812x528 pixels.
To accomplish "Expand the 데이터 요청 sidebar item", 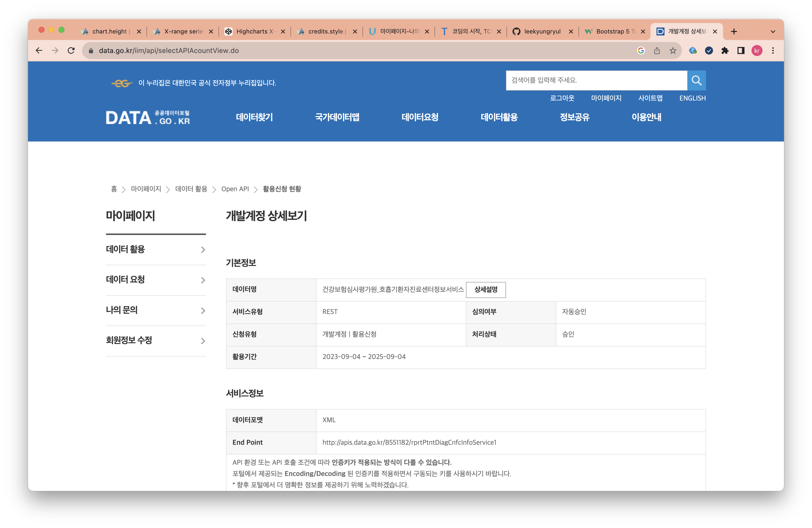I will pos(155,280).
